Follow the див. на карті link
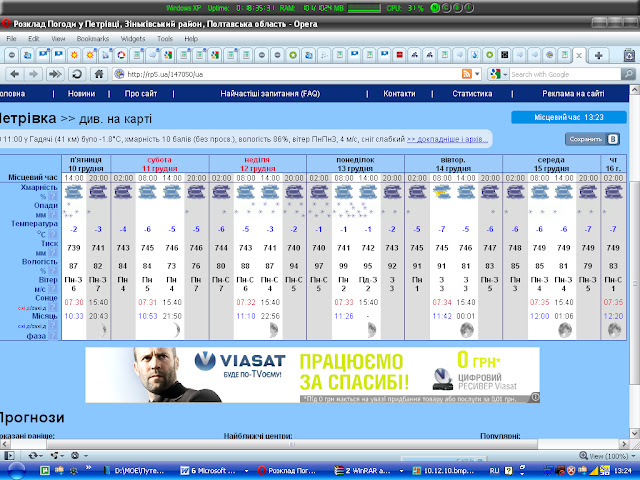The height and width of the screenshot is (480, 640). point(115,119)
